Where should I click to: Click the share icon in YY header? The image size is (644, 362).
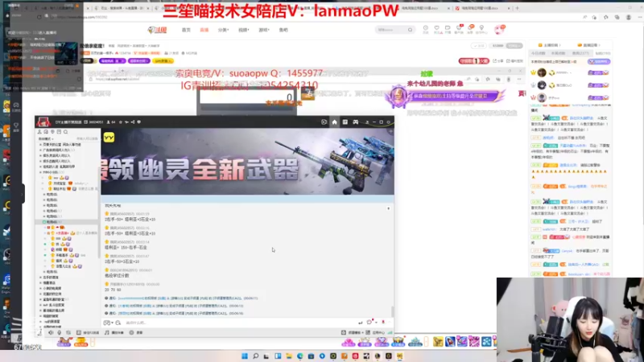(133, 122)
